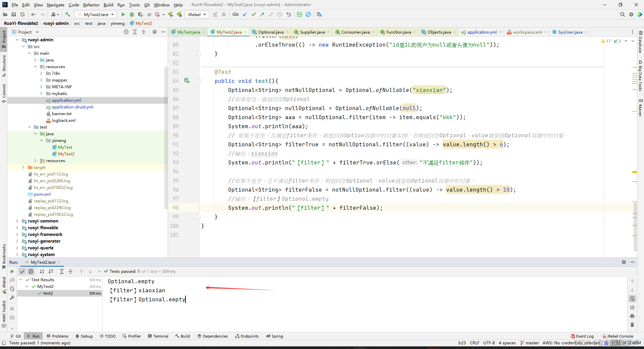Toggle the Maven tool window stripe
644x349 pixels.
point(640,107)
